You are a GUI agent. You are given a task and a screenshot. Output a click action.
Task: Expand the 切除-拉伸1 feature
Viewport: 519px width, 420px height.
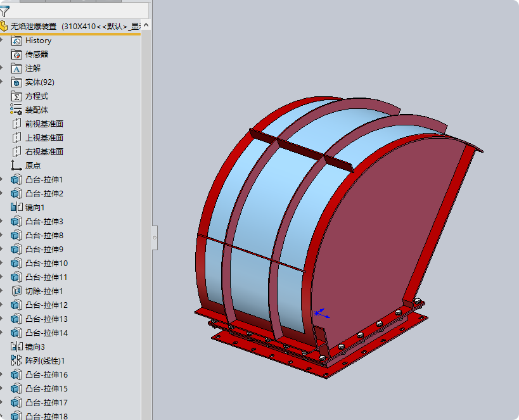click(1, 291)
